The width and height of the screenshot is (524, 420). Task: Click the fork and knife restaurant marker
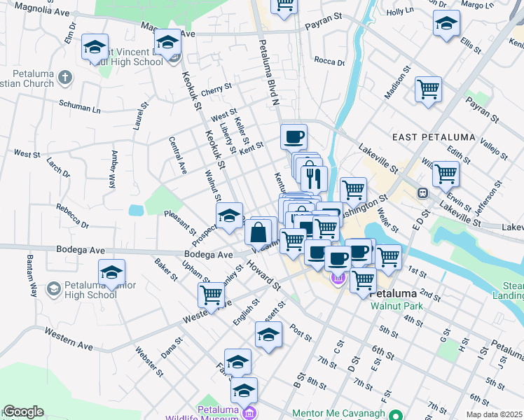pyautogui.click(x=315, y=178)
